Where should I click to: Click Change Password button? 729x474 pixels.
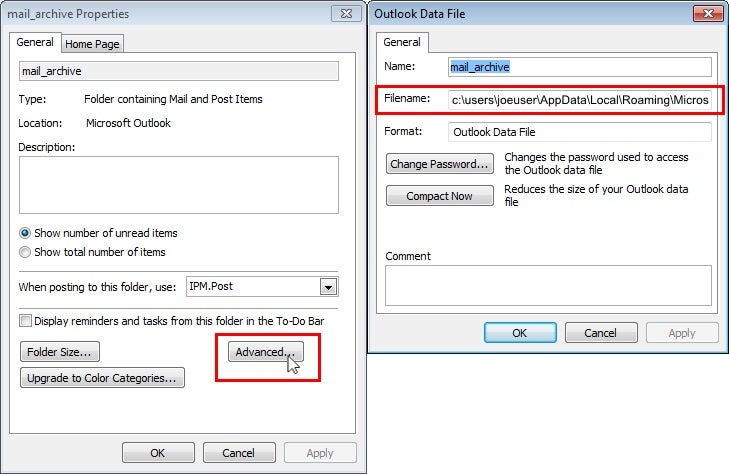point(440,164)
